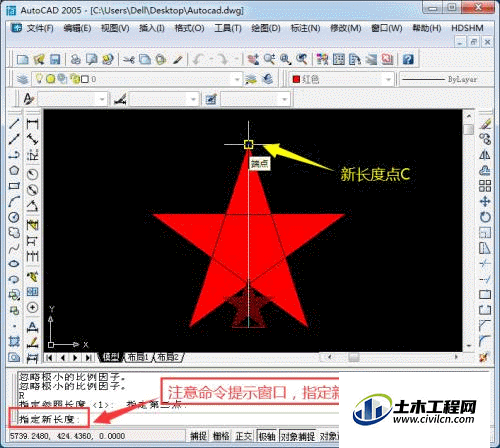This screenshot has height=448, width=500.
Task: Select the Arc draw tool
Action: click(14, 201)
